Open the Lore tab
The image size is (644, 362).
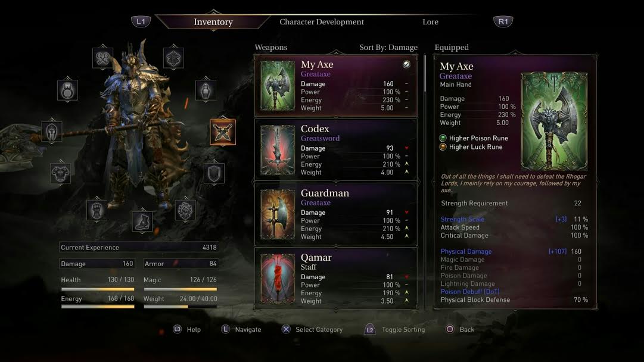(431, 22)
